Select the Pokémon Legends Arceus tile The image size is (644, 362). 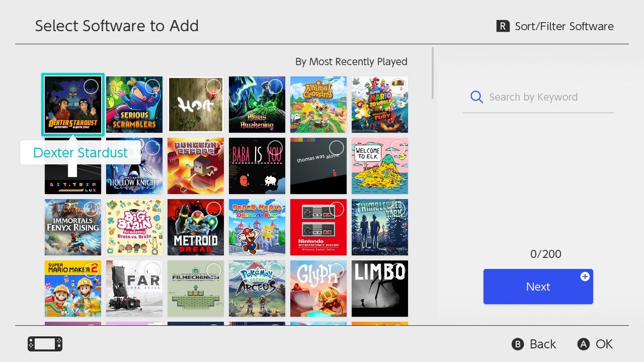[257, 289]
